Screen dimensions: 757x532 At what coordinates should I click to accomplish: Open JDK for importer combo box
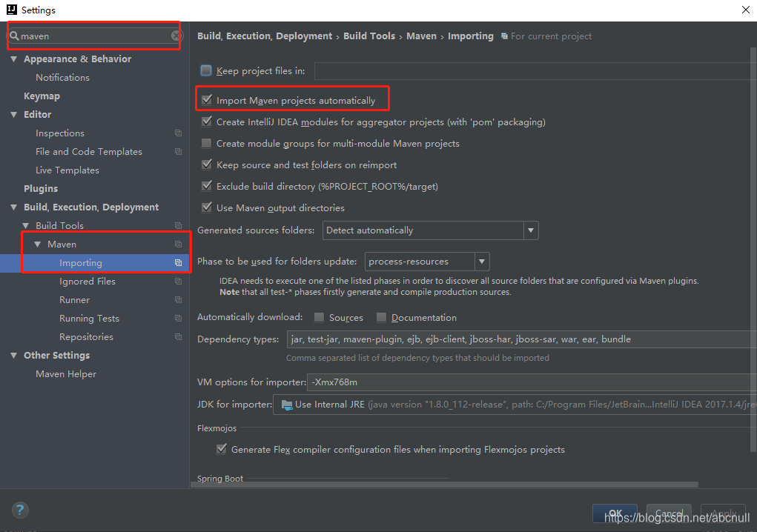[514, 405]
